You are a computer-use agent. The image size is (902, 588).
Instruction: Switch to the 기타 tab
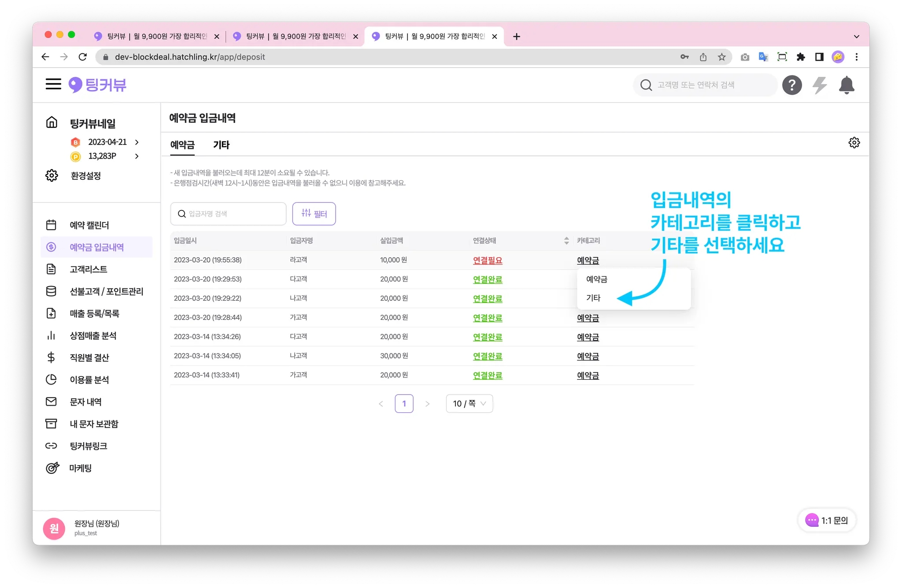221,145
